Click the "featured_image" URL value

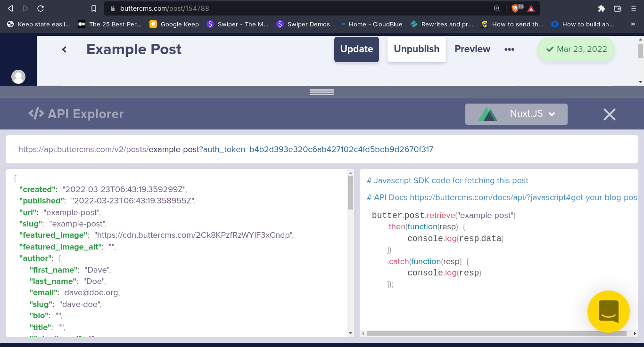[194, 235]
